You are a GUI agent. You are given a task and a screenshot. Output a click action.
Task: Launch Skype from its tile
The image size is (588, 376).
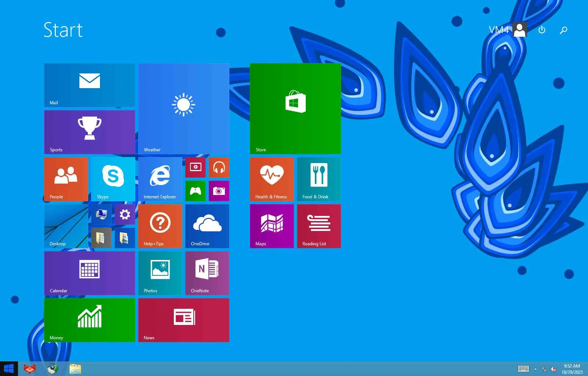coord(113,179)
